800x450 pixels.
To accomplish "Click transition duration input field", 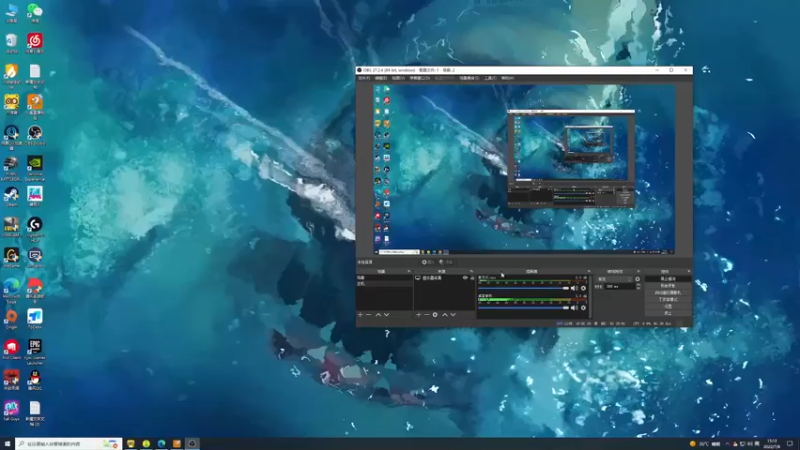I will pos(619,287).
